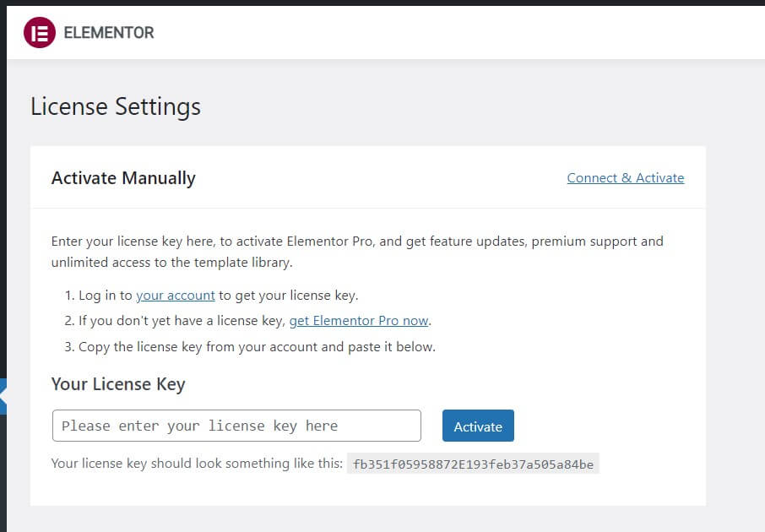Click the Activate Manually section title
This screenshot has height=532, width=765.
coord(123,178)
